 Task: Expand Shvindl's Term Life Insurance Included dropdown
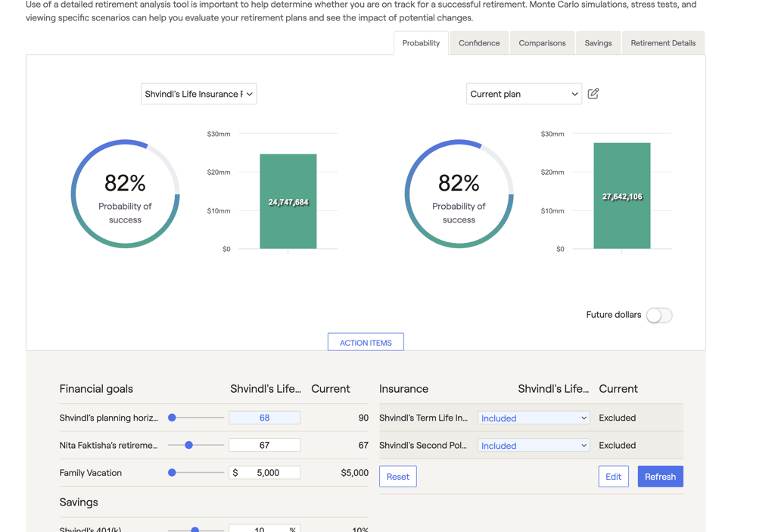click(534, 418)
